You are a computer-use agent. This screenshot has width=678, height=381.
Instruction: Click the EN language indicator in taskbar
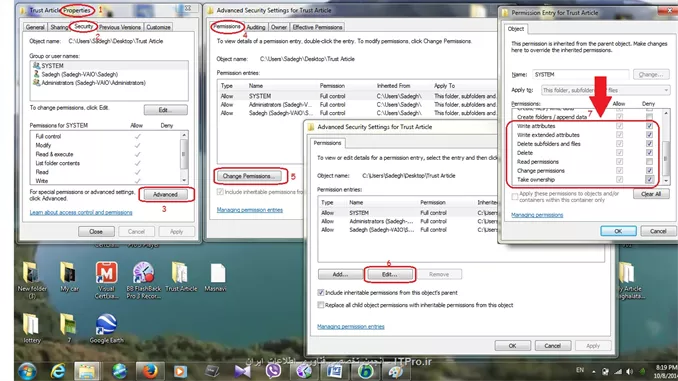tap(580, 370)
